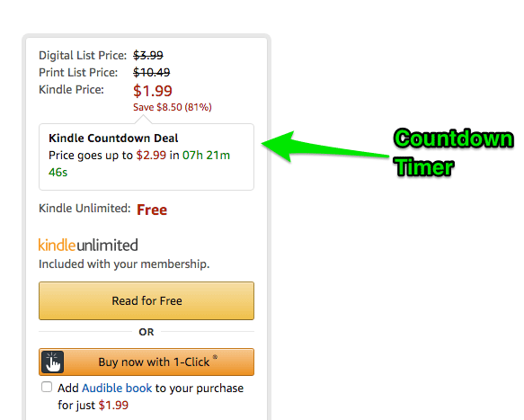This screenshot has width=524, height=420.
Task: Click the Included with your membership text
Action: (x=124, y=264)
